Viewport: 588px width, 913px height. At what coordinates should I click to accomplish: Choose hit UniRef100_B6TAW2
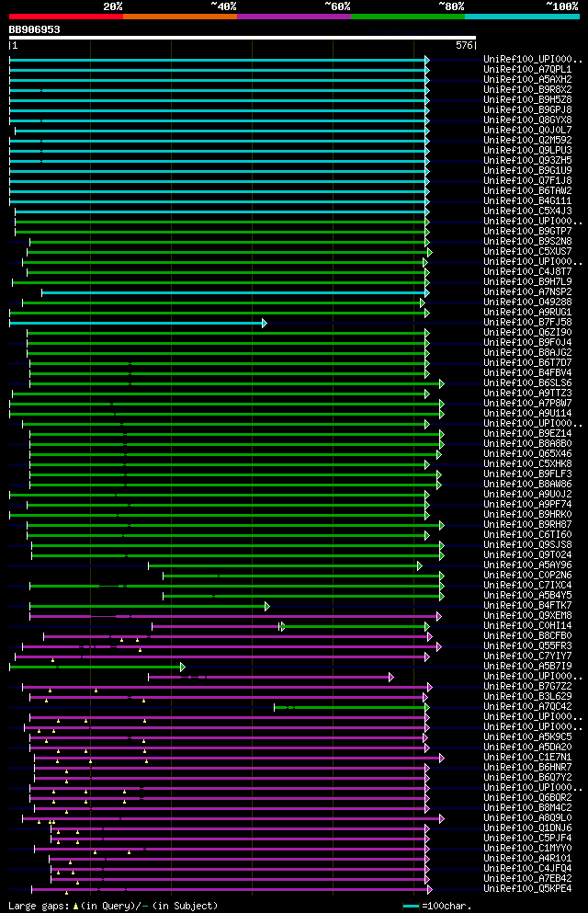tap(527, 190)
